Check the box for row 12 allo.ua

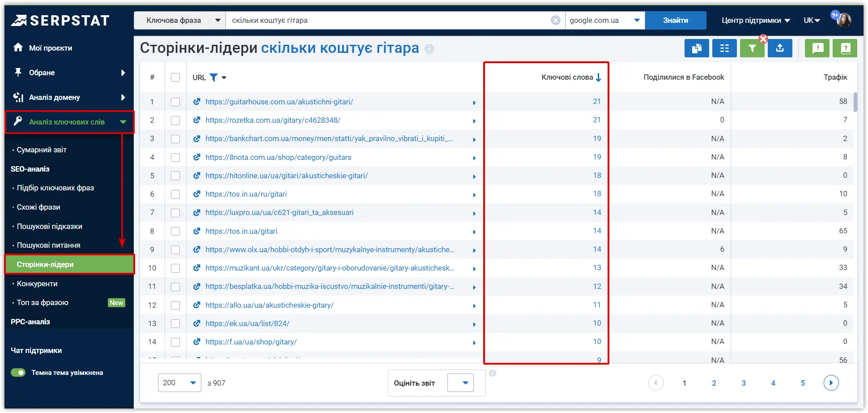(175, 305)
